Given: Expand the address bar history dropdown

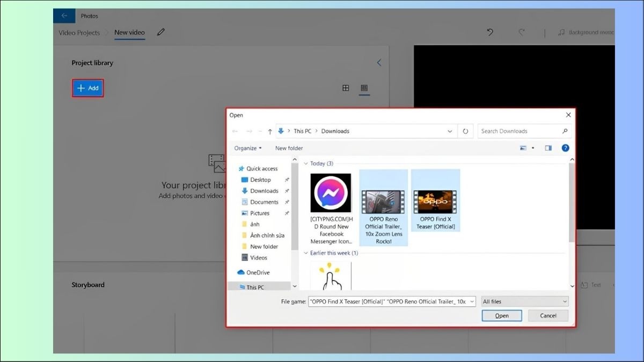Looking at the screenshot, I should point(450,131).
